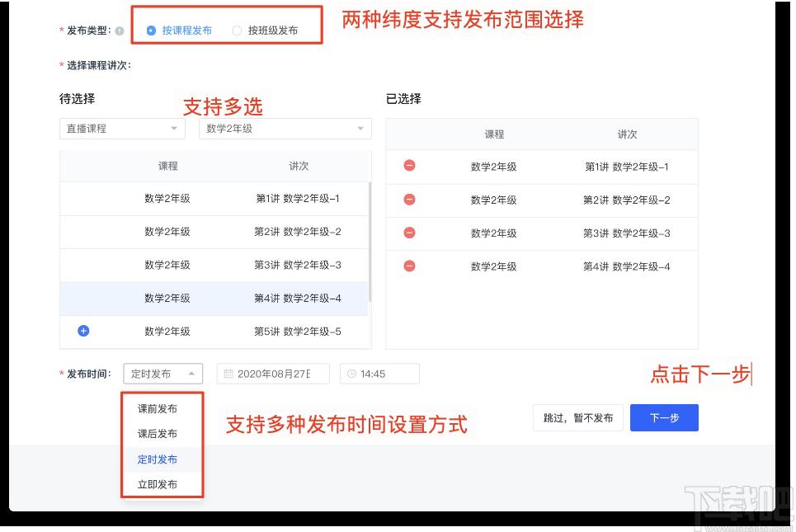Select row 第2讲 数学2年级-2 in 待选择 list
This screenshot has height=532, width=796.
click(214, 232)
